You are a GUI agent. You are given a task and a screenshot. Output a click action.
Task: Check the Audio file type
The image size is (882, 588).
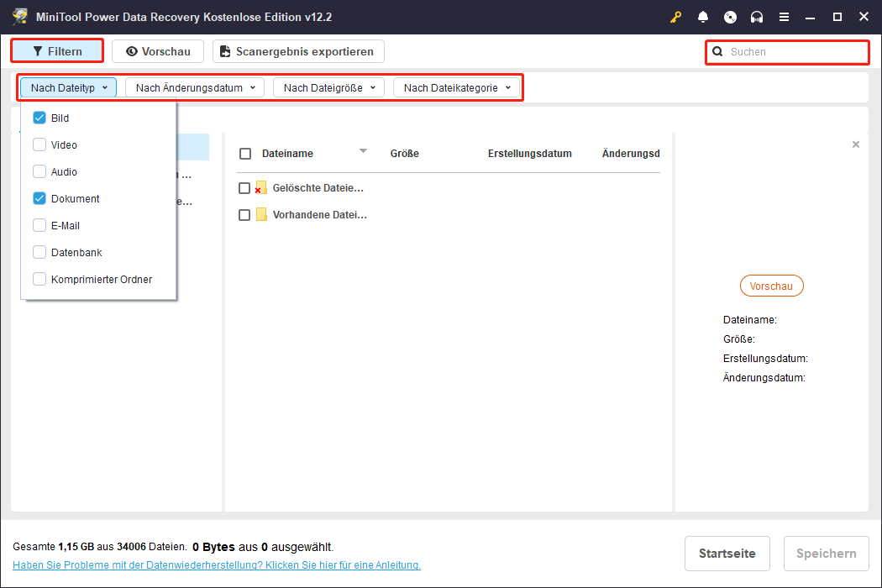[x=39, y=171]
